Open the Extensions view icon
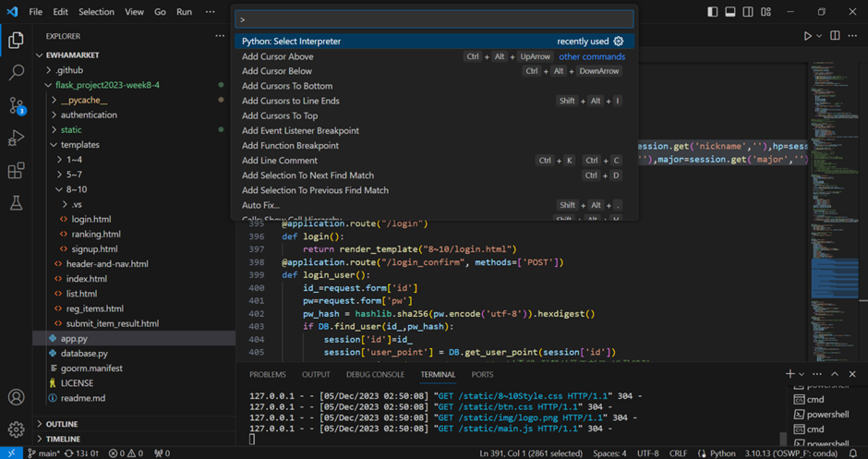The height and width of the screenshot is (459, 868). tap(16, 171)
